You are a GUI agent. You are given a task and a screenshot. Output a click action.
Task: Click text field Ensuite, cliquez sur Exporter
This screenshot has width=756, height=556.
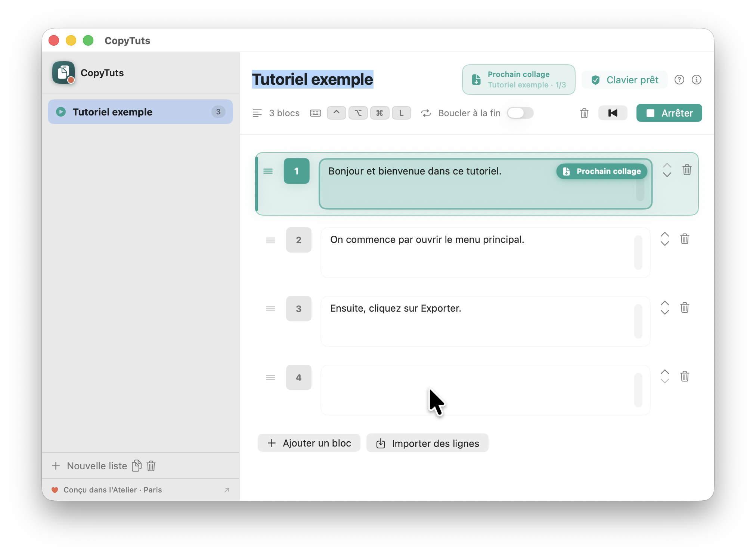coord(485,321)
